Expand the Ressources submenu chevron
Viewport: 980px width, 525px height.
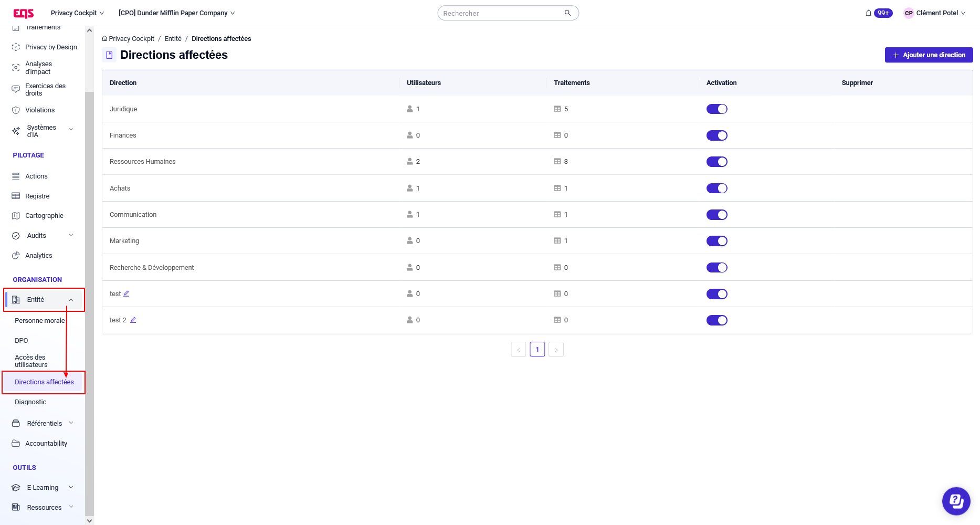point(71,507)
